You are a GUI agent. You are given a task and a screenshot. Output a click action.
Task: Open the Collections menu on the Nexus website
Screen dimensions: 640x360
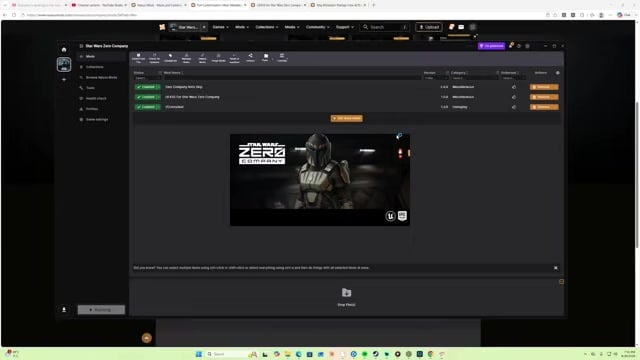(x=267, y=27)
